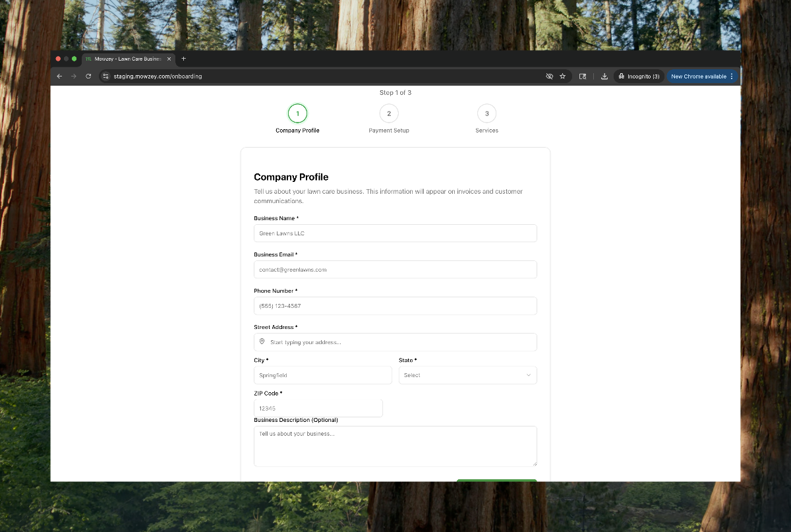Open the Incognito profile indicator

[x=638, y=76]
